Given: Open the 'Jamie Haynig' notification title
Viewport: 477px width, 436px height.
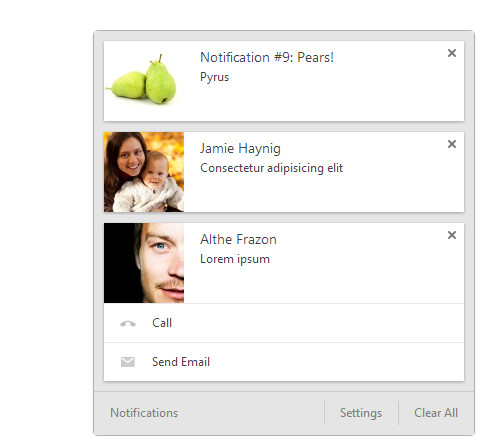Looking at the screenshot, I should [x=240, y=149].
